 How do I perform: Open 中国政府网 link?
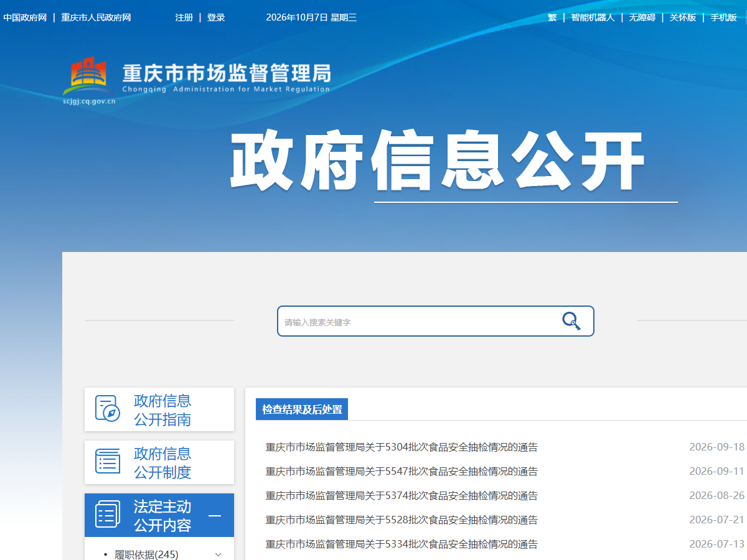click(25, 17)
